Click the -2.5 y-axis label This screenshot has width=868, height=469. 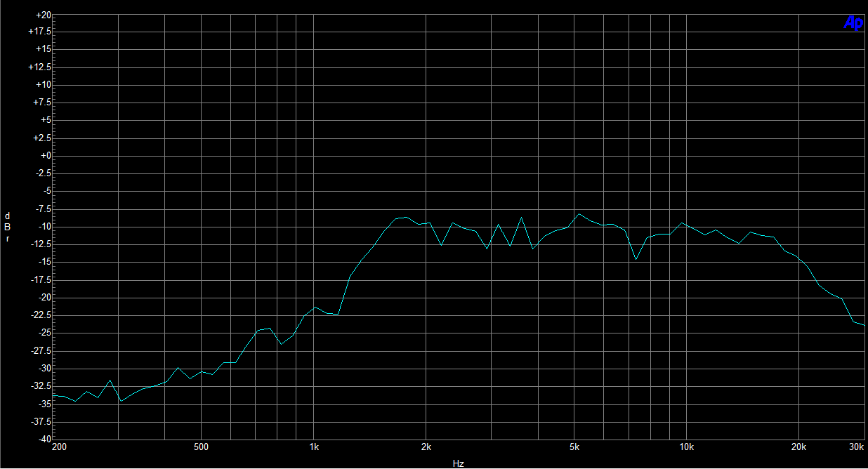tap(42, 173)
